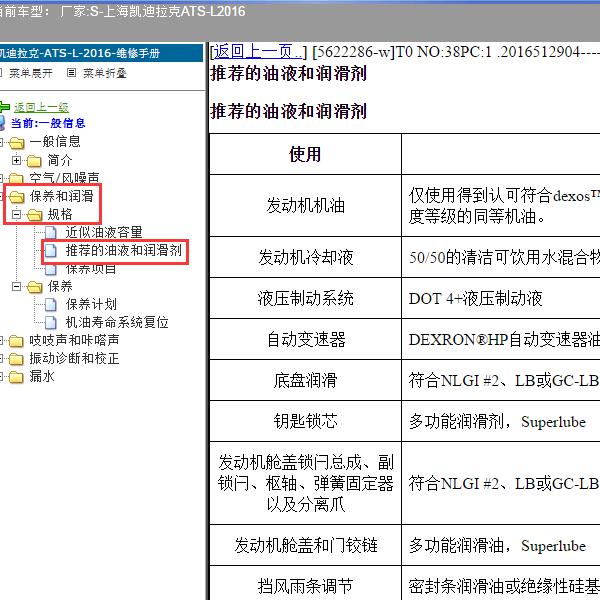
Task: Click the 发动机舱盖锁闩总成 table cell
Action: tap(305, 483)
